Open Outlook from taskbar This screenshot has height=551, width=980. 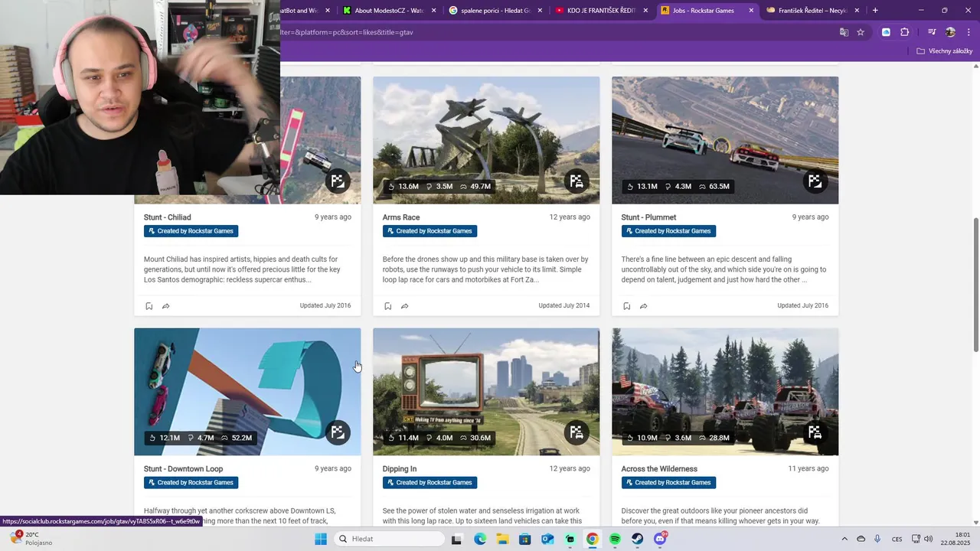click(547, 539)
